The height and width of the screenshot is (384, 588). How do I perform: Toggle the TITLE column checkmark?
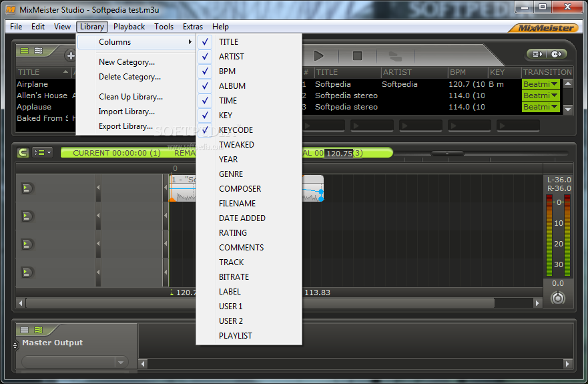click(205, 41)
